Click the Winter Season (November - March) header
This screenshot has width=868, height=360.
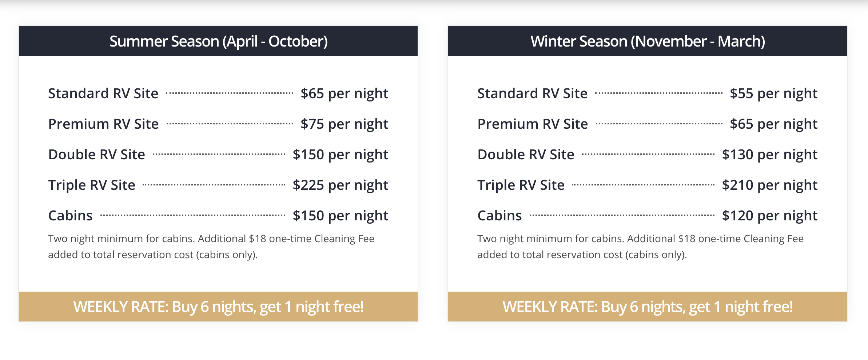click(648, 41)
